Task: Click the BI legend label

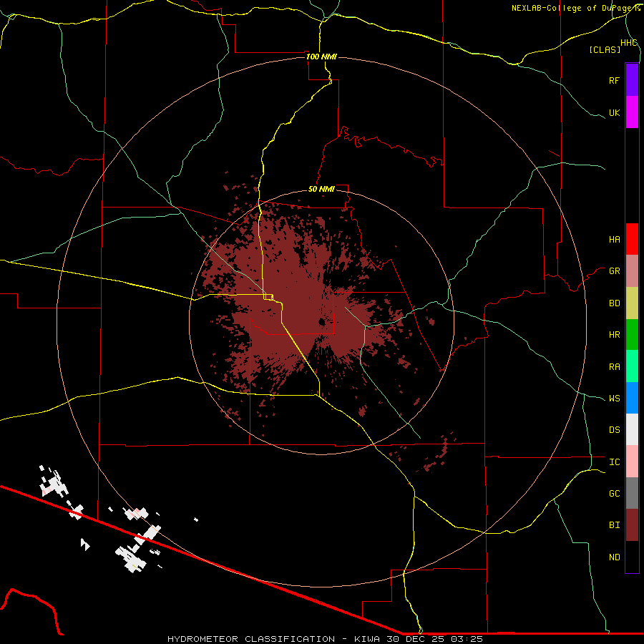Action: (x=614, y=525)
